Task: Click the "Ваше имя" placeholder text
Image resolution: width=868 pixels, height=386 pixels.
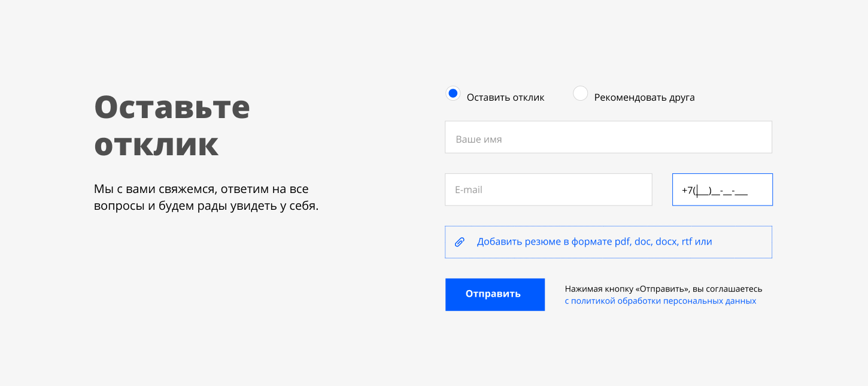Action: coord(479,139)
